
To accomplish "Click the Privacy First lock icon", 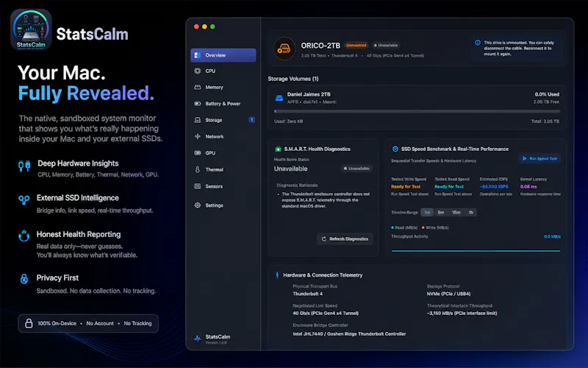I will pyautogui.click(x=24, y=279).
